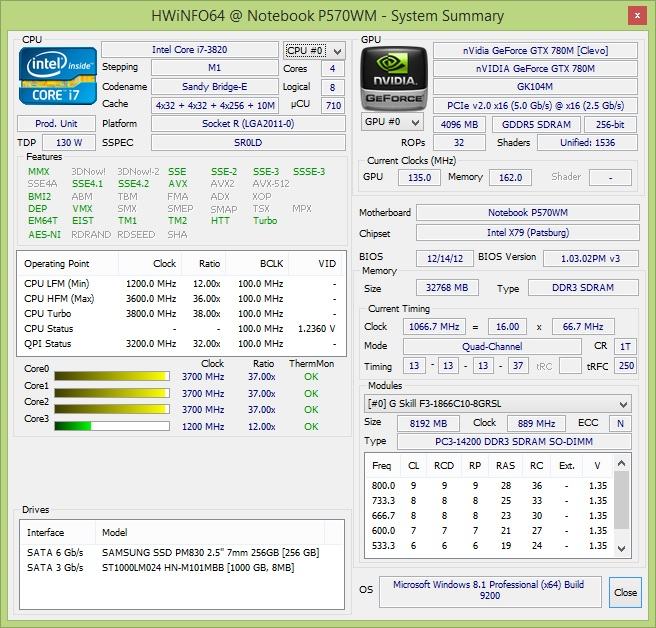
Task: Click the cache 4x32 + 4x32 field
Action: point(215,105)
